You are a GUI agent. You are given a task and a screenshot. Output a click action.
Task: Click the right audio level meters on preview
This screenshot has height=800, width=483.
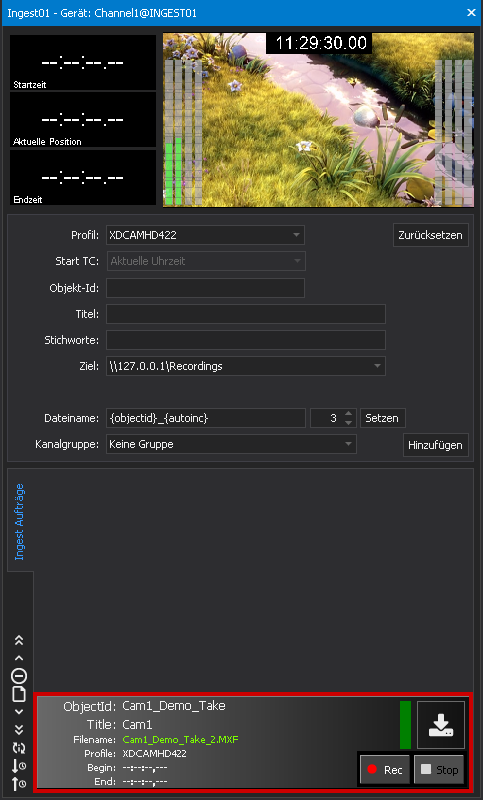pyautogui.click(x=453, y=132)
